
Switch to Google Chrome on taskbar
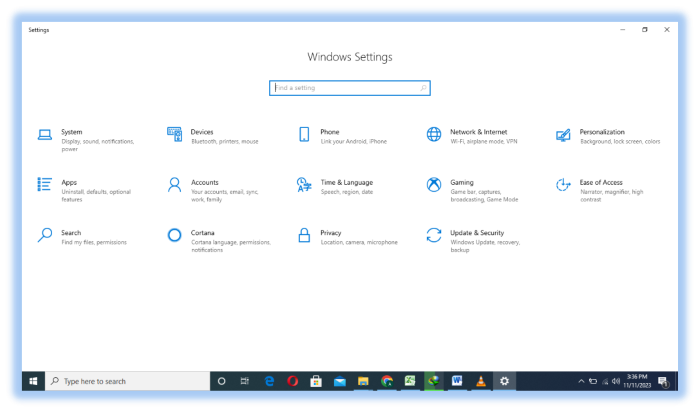point(387,381)
